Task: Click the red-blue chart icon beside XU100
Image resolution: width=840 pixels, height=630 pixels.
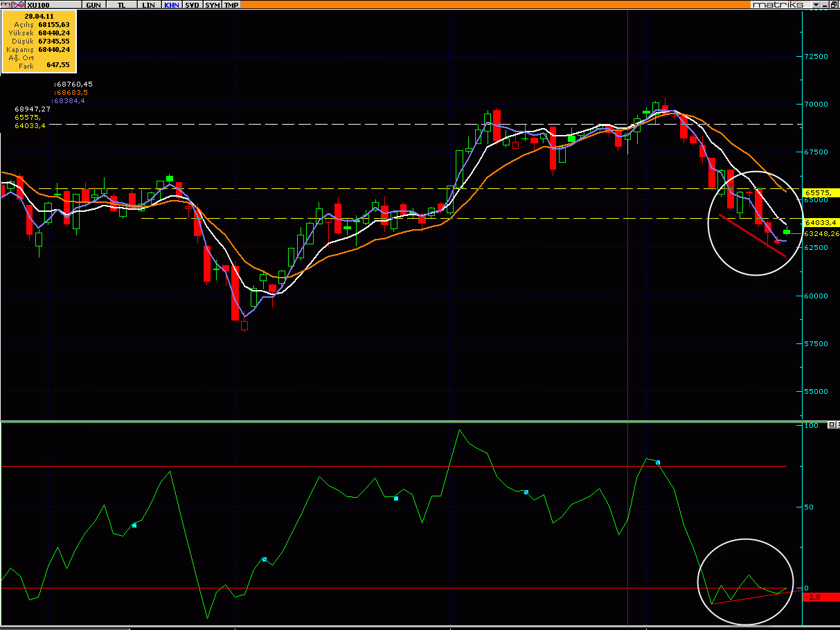Action: point(20,5)
